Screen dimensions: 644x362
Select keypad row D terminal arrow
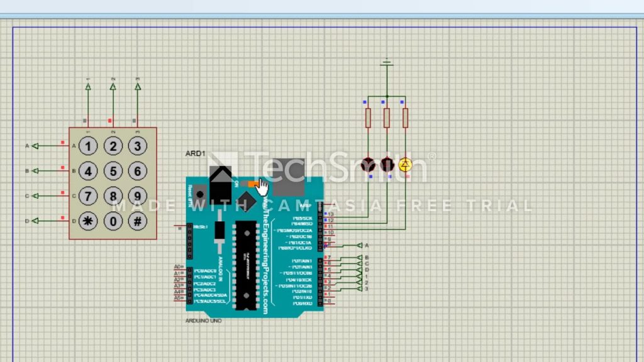click(36, 221)
